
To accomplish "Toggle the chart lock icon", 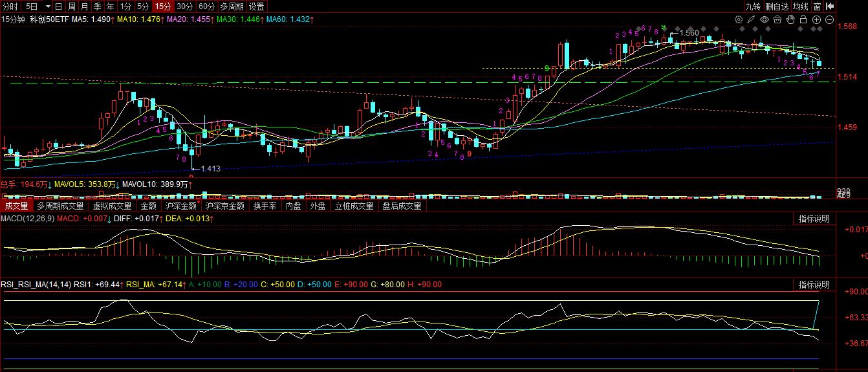I will (x=803, y=20).
